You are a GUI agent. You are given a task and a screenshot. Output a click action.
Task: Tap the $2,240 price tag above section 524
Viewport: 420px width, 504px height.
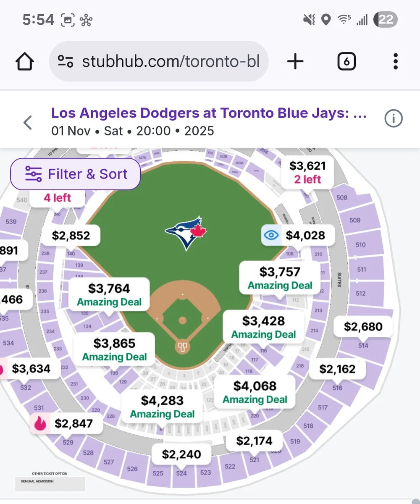[x=181, y=454]
